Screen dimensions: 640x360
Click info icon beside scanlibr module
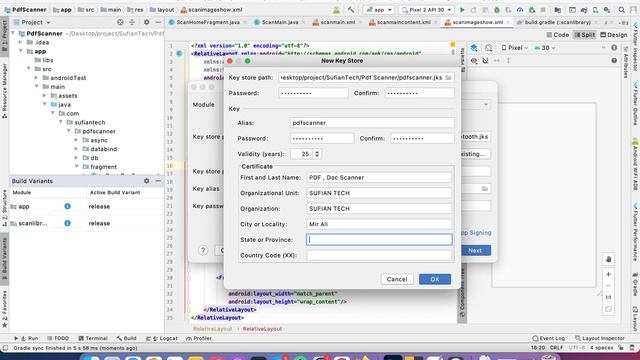67,223
